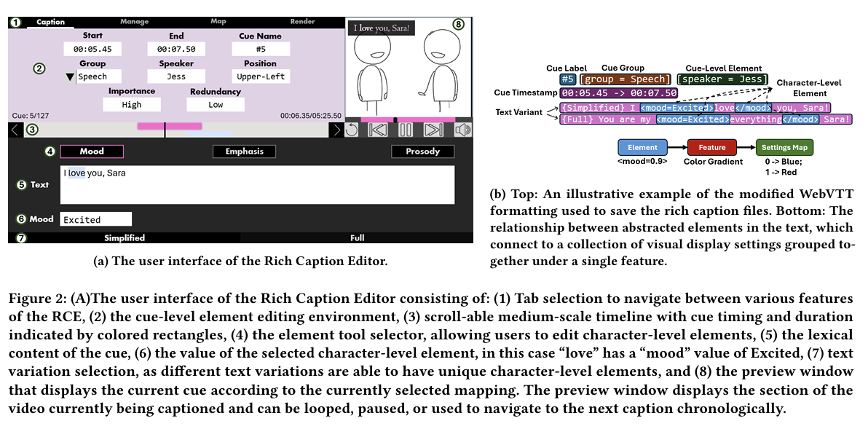Click the light blue cue rectangle on timeline
868x437 pixels.
tap(209, 134)
